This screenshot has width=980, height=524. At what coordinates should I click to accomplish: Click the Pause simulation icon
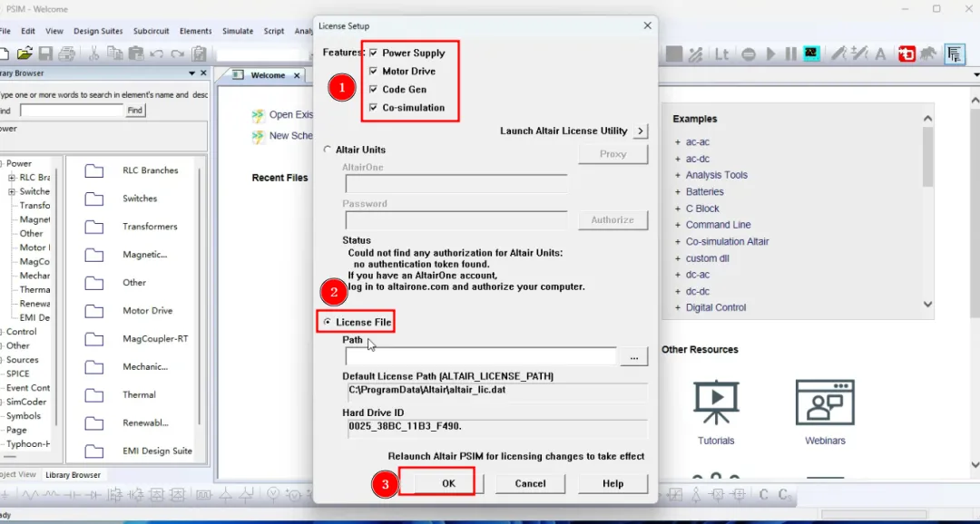(790, 54)
